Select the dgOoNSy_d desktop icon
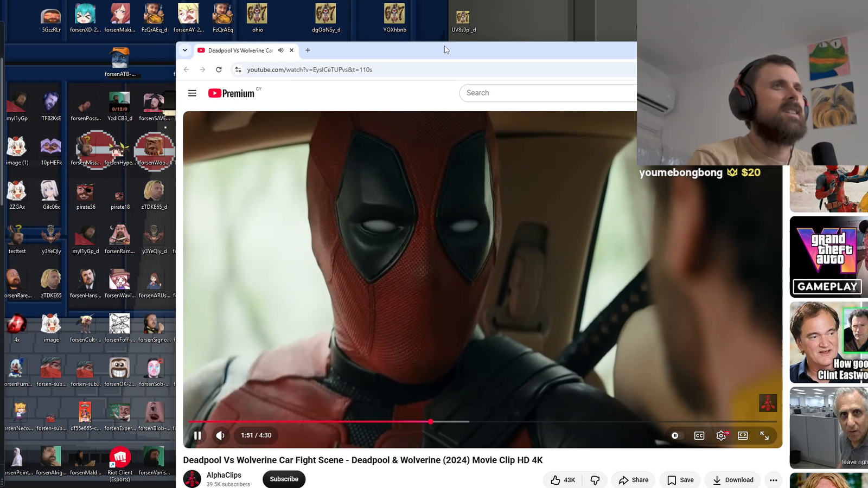Viewport: 868px width, 488px height. pyautogui.click(x=326, y=18)
